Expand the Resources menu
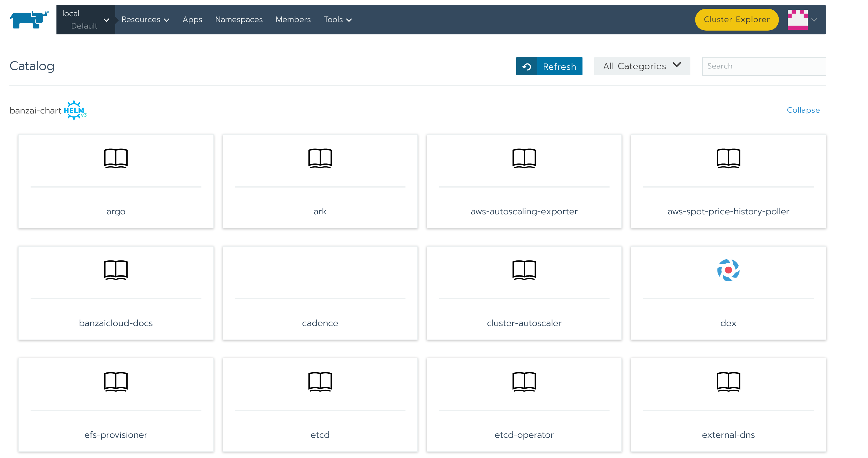 click(x=145, y=19)
